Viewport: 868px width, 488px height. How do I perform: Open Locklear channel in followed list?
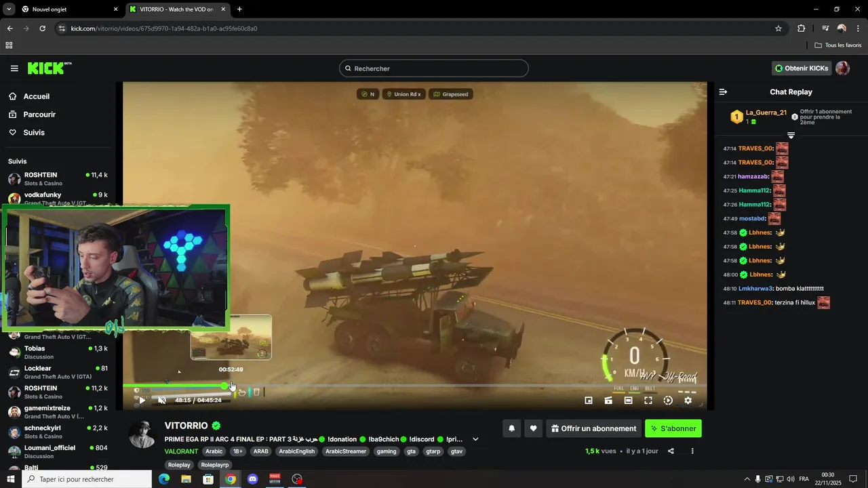[x=58, y=372]
